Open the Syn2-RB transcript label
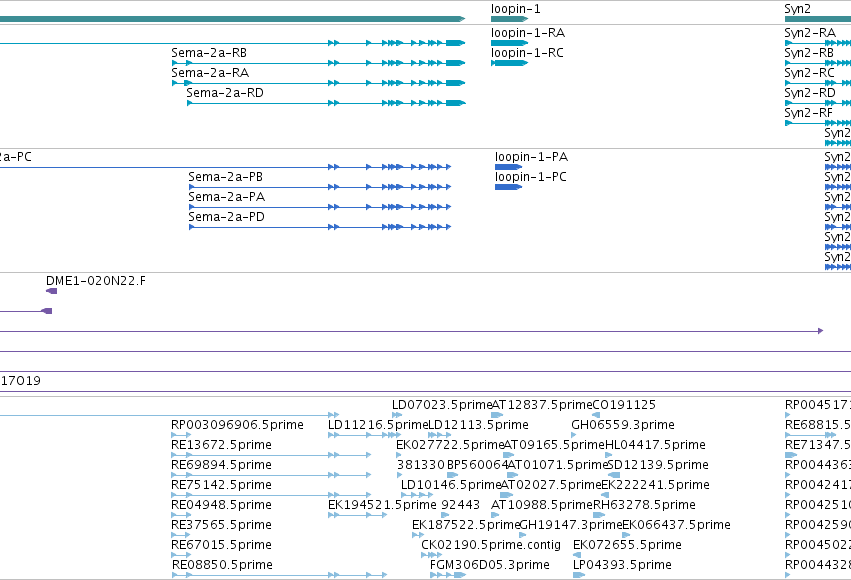851x580 pixels. point(809,53)
